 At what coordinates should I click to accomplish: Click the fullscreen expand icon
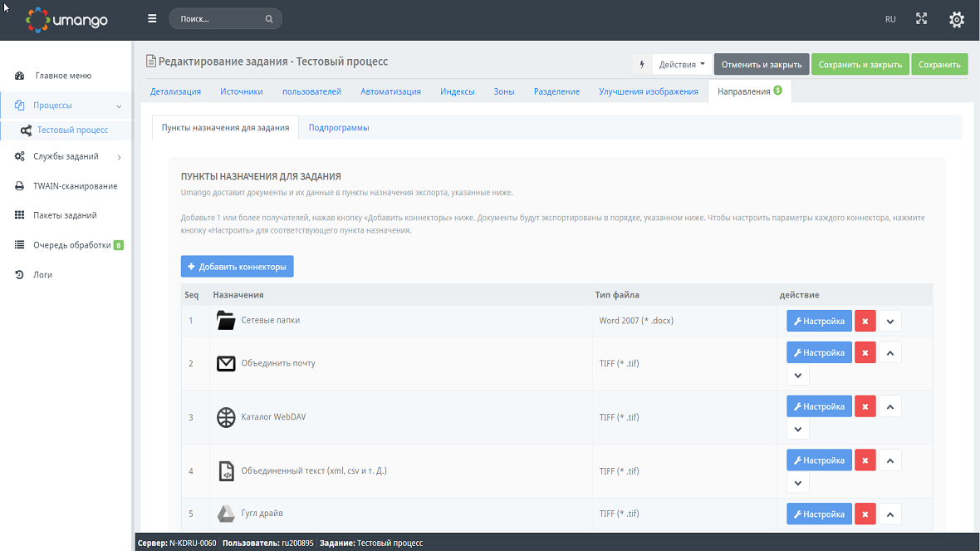pyautogui.click(x=921, y=18)
